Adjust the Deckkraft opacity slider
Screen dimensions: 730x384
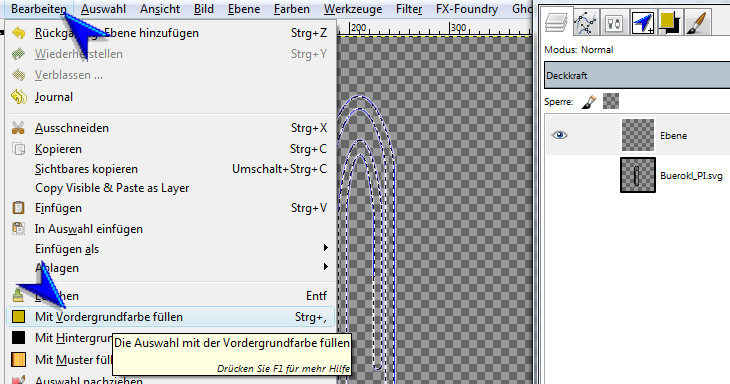tap(637, 75)
